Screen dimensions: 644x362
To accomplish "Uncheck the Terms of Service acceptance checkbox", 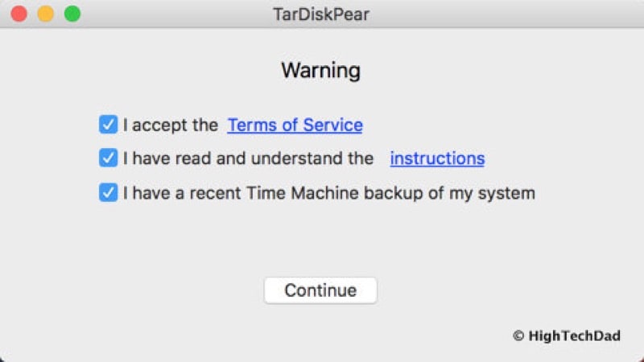I will tap(108, 125).
